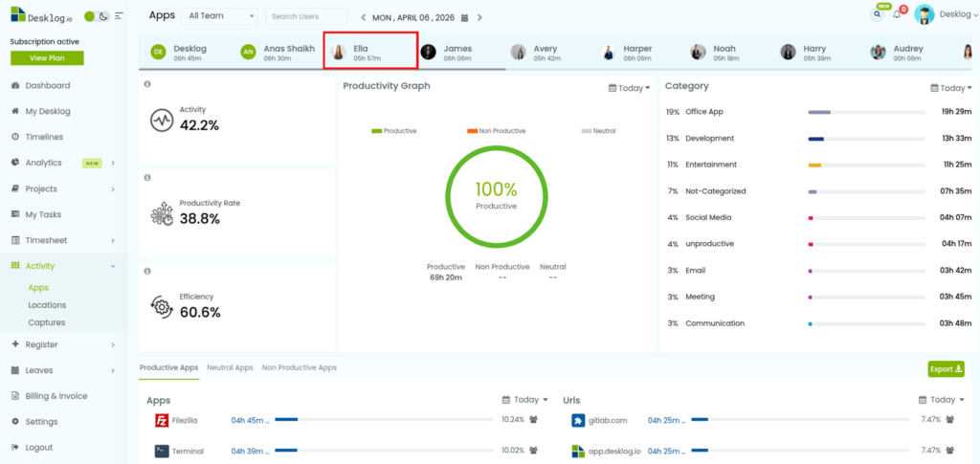Image resolution: width=980 pixels, height=464 pixels.
Task: Open the calendar date picker icon
Action: click(x=464, y=17)
